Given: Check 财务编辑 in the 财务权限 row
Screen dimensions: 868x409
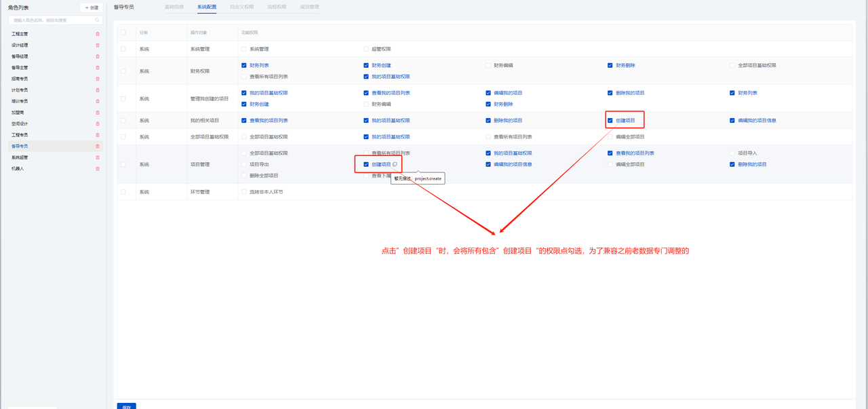Looking at the screenshot, I should coord(488,65).
